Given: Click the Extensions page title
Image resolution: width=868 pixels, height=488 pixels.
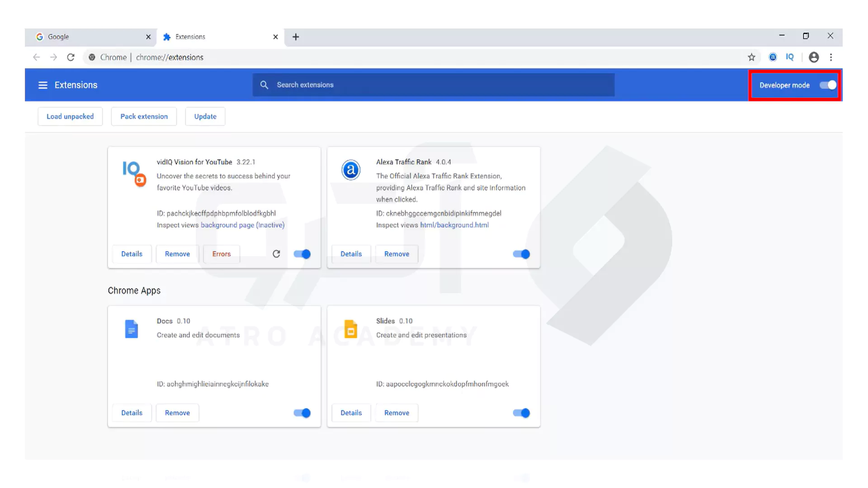Looking at the screenshot, I should pos(76,85).
